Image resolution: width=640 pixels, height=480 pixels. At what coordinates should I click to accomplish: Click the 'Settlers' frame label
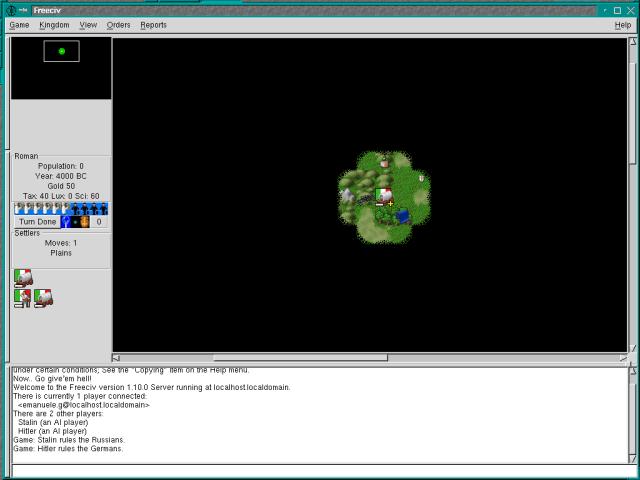(27, 233)
